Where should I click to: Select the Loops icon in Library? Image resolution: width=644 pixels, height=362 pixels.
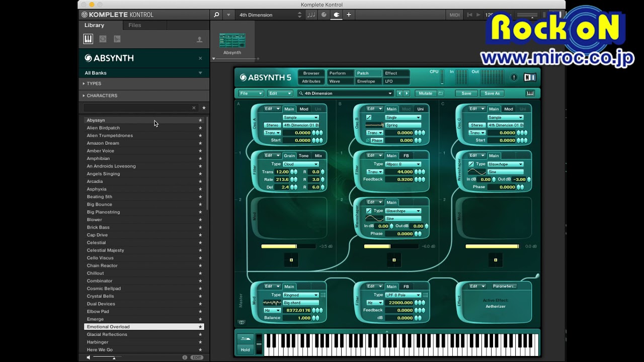(x=103, y=39)
